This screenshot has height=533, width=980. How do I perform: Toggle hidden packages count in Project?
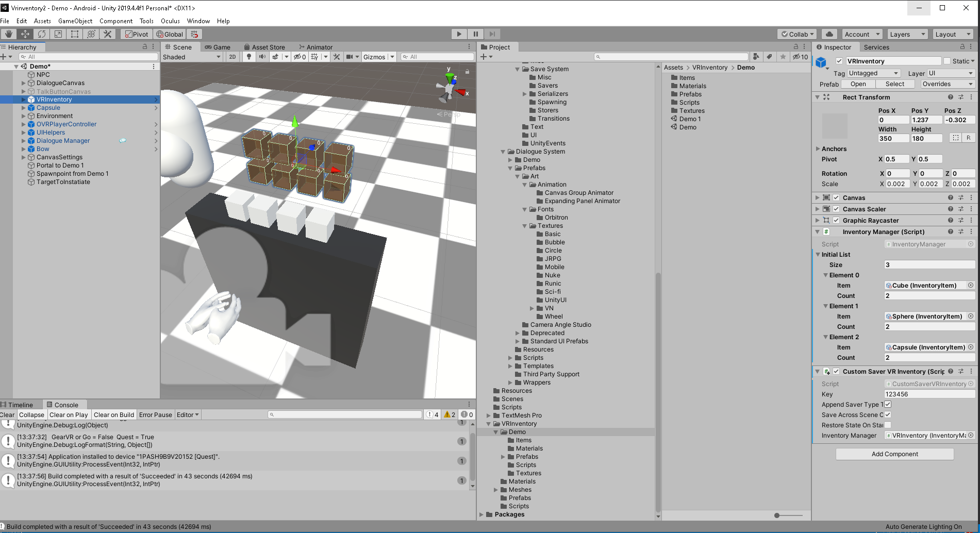801,57
